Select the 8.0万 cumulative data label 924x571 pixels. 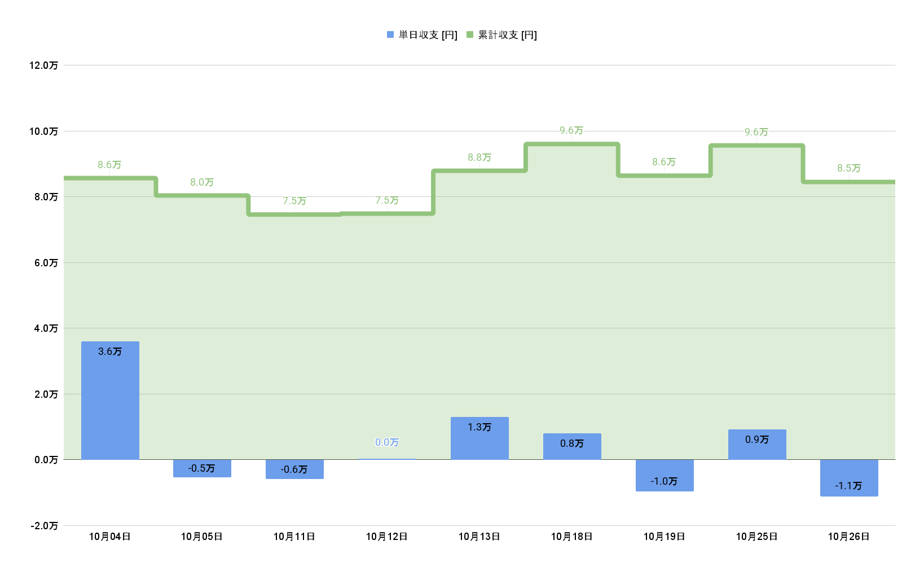coord(202,182)
